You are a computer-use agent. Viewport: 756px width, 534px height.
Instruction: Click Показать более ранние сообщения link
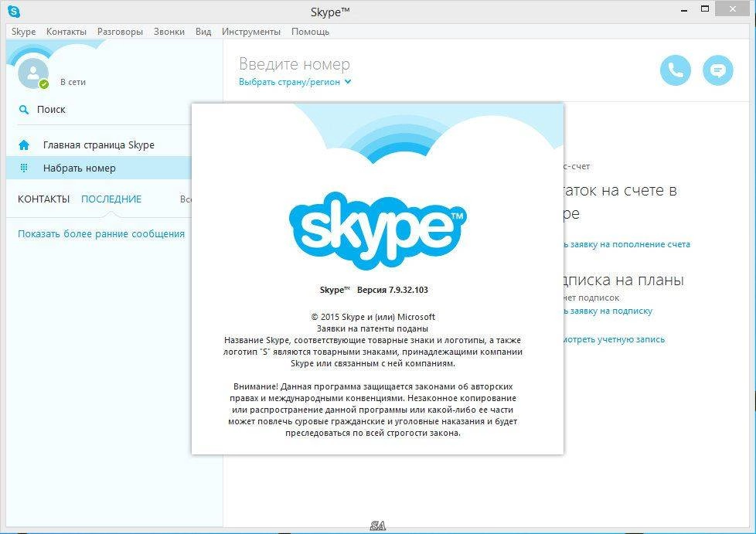pyautogui.click(x=101, y=233)
